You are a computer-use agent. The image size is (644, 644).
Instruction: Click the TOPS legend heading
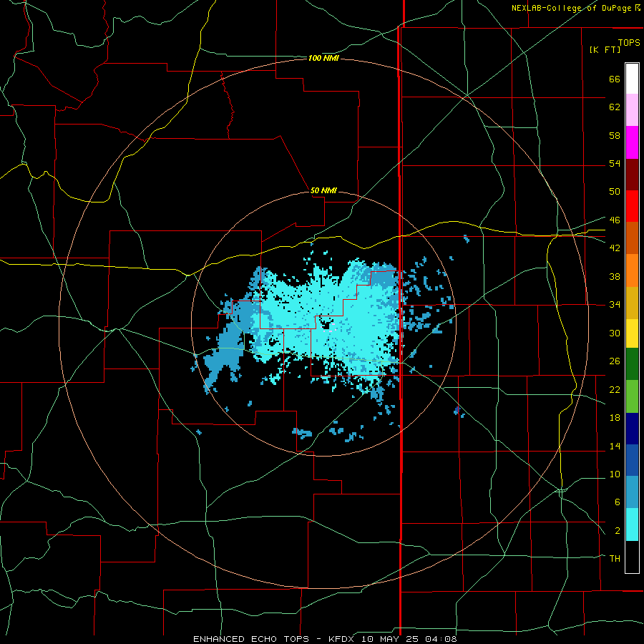pos(629,42)
